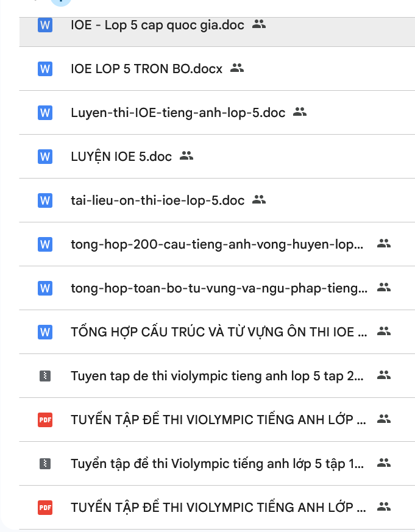The height and width of the screenshot is (532, 415).
Task: Open the LUYỆN IOE 5.doc file
Action: (x=121, y=157)
